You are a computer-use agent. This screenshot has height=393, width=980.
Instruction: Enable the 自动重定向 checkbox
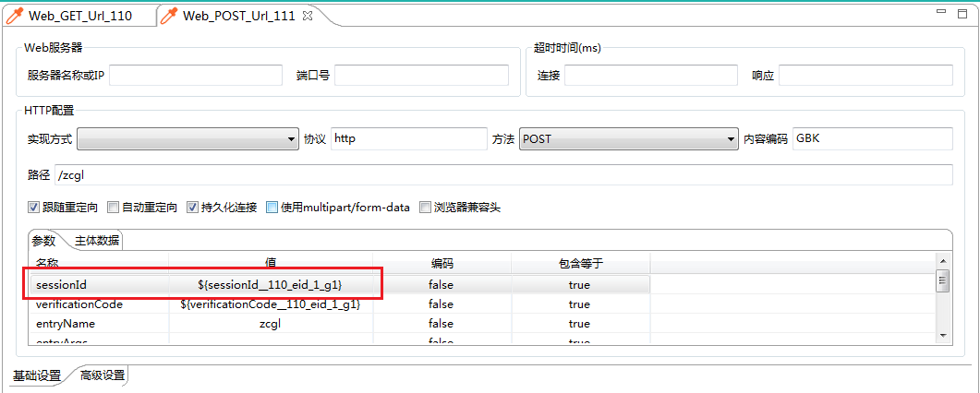(x=113, y=207)
